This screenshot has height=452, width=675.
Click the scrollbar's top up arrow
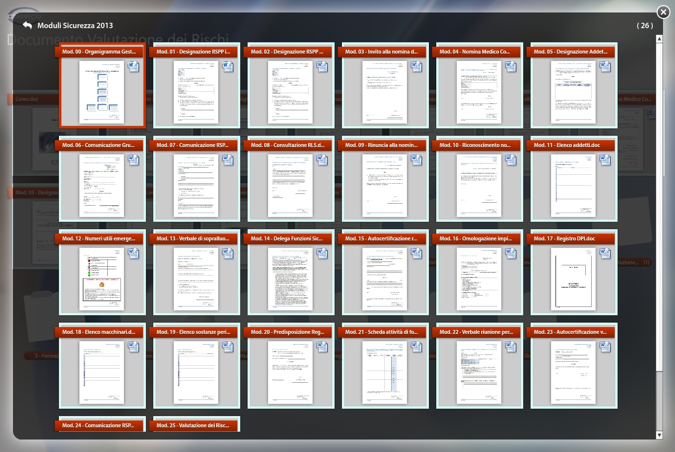point(659,39)
